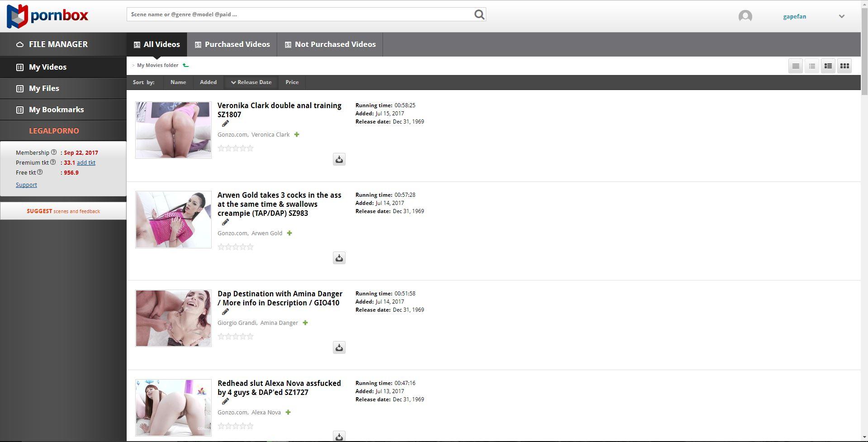Click into the scene name search field
The image size is (868, 442).
[x=299, y=14]
